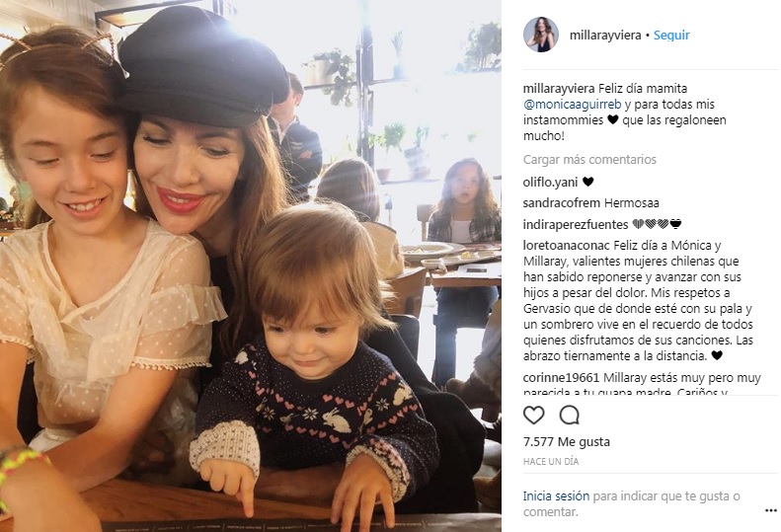This screenshot has width=781, height=532.
Task: Expand Cargar más comentarios
Action: tap(589, 159)
